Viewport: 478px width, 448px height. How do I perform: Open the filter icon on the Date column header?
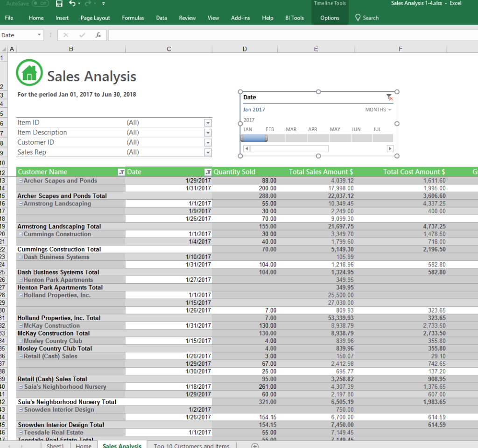(x=208, y=172)
